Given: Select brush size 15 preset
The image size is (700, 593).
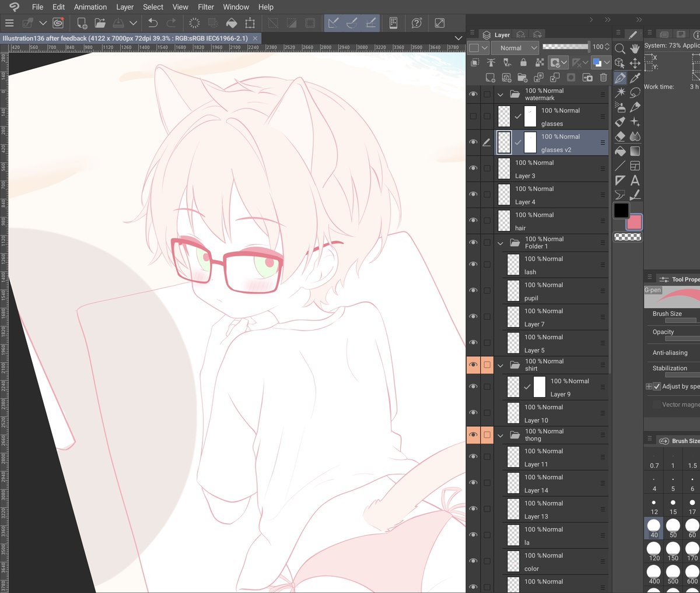Looking at the screenshot, I should 673,506.
